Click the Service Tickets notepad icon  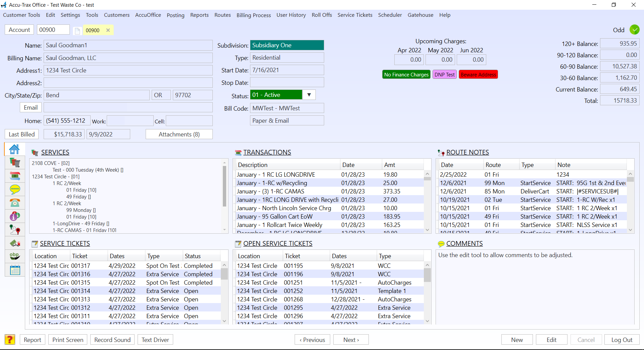click(35, 244)
